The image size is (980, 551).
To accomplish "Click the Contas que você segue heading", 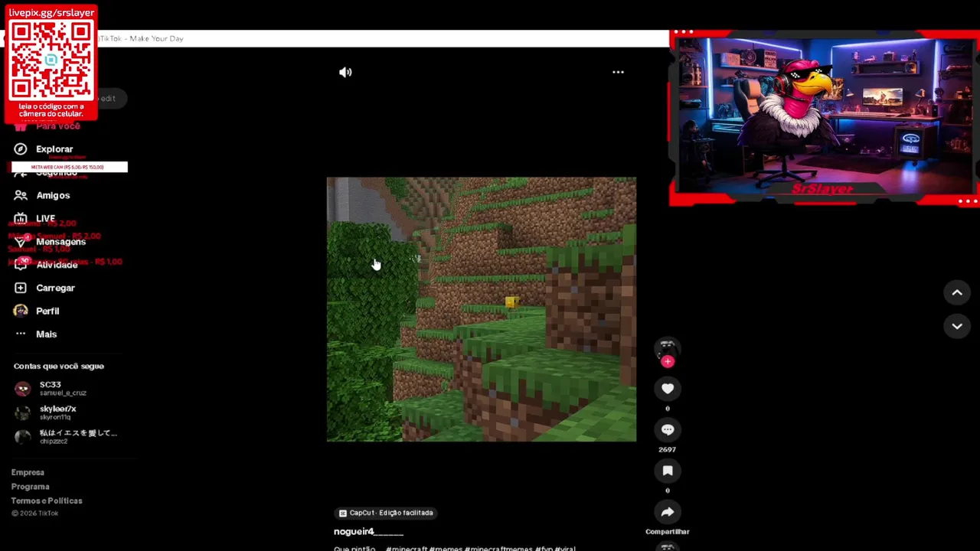I will click(x=58, y=366).
